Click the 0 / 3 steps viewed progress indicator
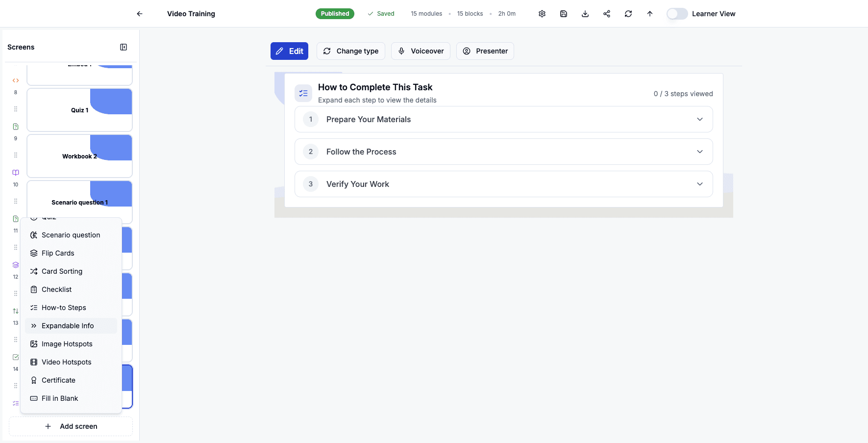Viewport: 868px width, 443px height. (x=683, y=93)
